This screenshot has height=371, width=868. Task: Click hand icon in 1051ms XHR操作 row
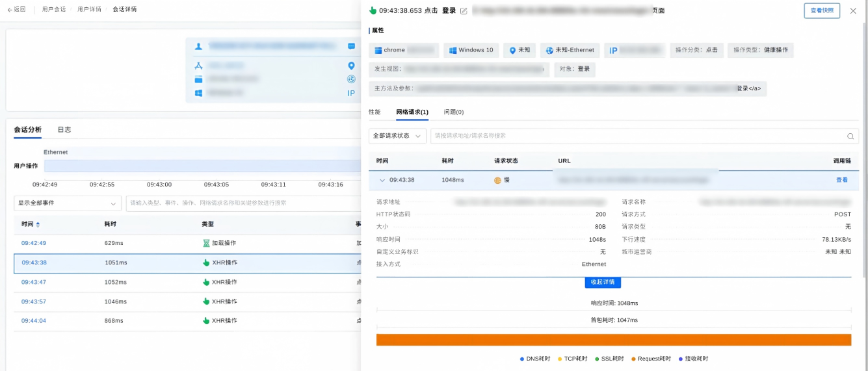(206, 262)
